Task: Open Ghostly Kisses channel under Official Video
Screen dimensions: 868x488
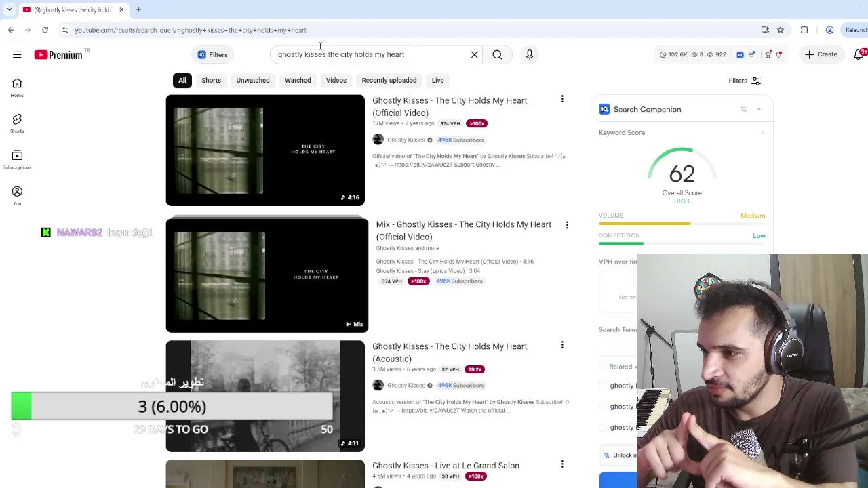Action: [406, 140]
